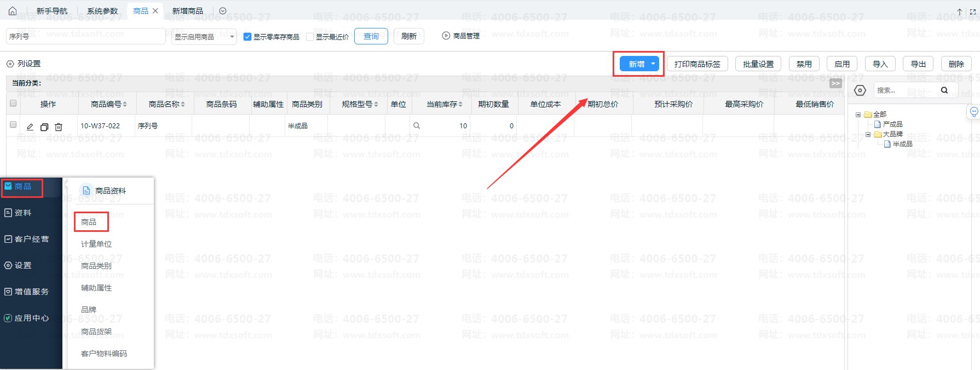Click the trash icon for product 10-W37-022
This screenshot has height=370, width=980.
click(x=59, y=127)
